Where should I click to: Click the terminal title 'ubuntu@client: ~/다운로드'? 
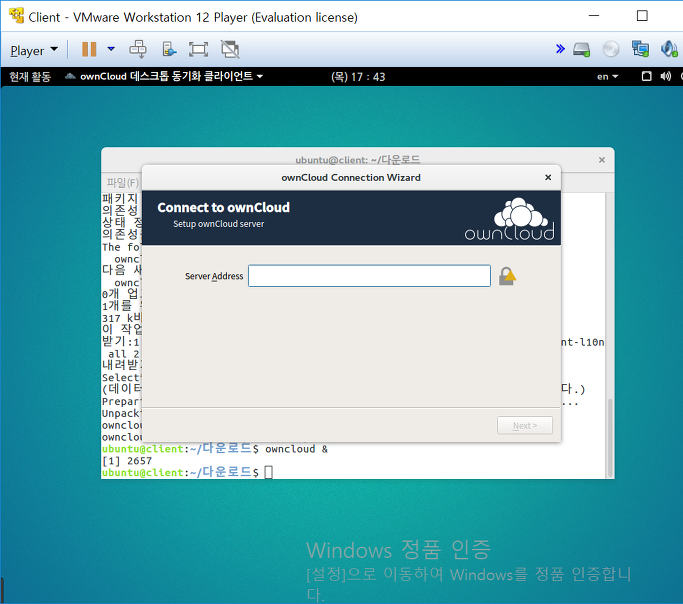pos(358,160)
